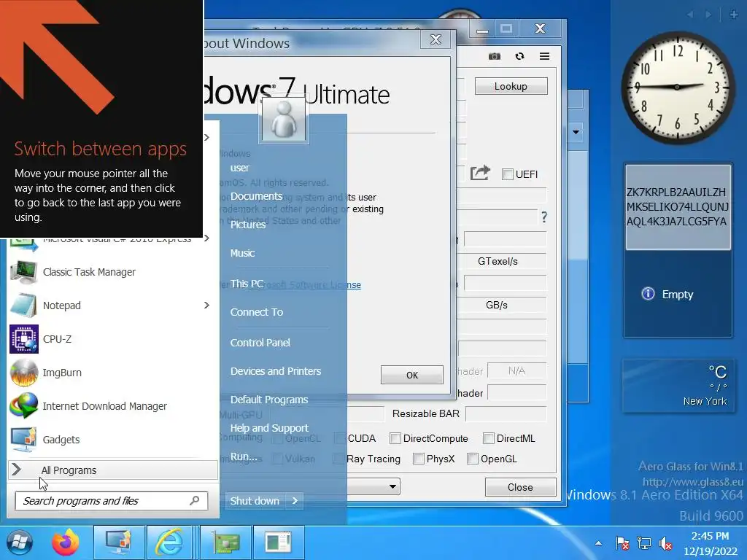Open Classic Task Manager from Start menu

click(x=89, y=272)
